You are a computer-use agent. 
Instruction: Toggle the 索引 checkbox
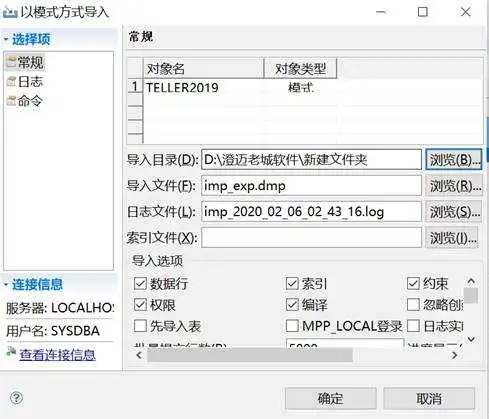(292, 284)
